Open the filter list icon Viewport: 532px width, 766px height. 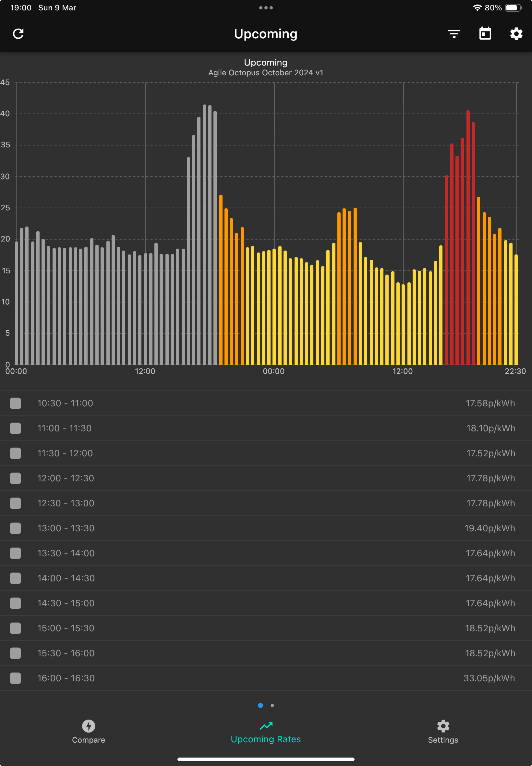454,34
